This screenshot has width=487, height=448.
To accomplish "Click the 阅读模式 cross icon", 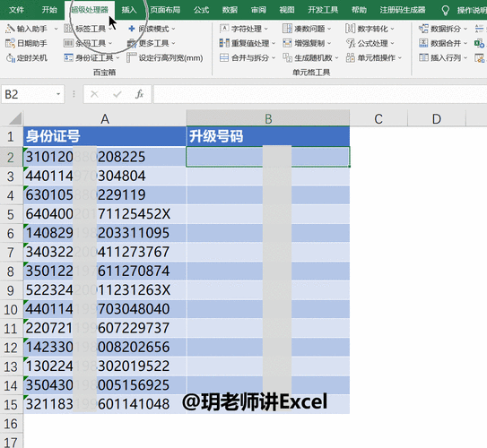I will click(x=132, y=29).
